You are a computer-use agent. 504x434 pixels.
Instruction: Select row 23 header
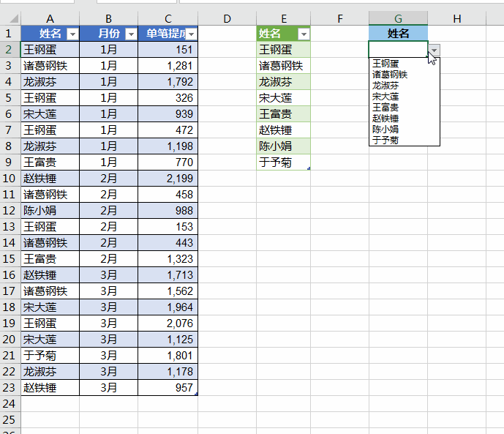pyautogui.click(x=9, y=387)
